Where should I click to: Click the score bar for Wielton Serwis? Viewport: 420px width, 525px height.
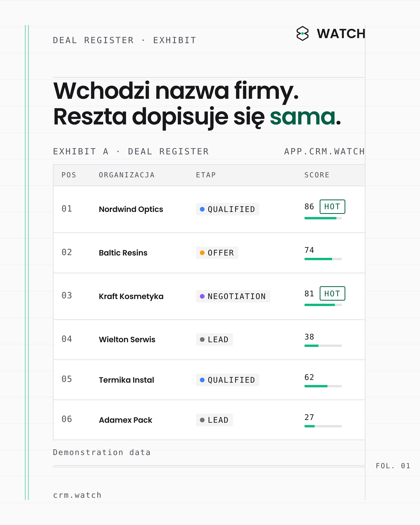(323, 346)
